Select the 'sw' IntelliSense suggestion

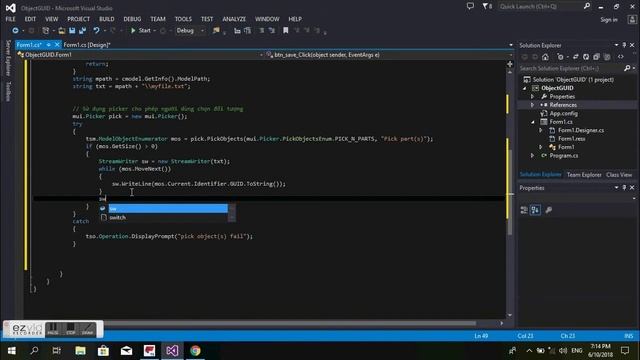pos(168,209)
